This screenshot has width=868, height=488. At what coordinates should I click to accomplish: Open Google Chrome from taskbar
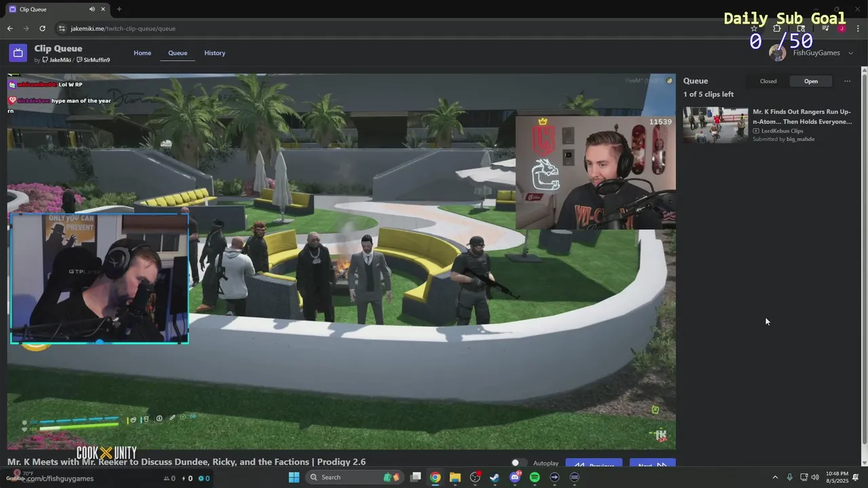click(435, 477)
